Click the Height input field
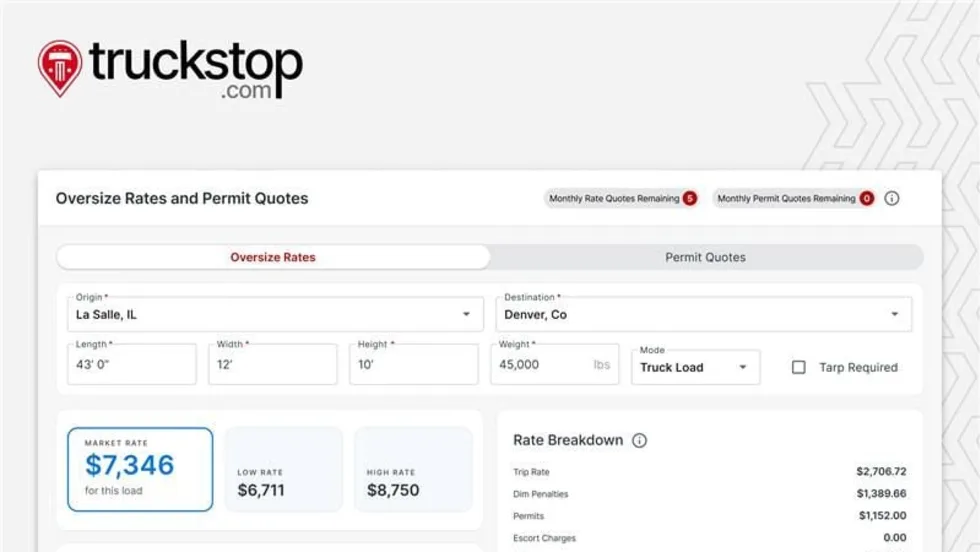The height and width of the screenshot is (552, 980). (x=414, y=364)
